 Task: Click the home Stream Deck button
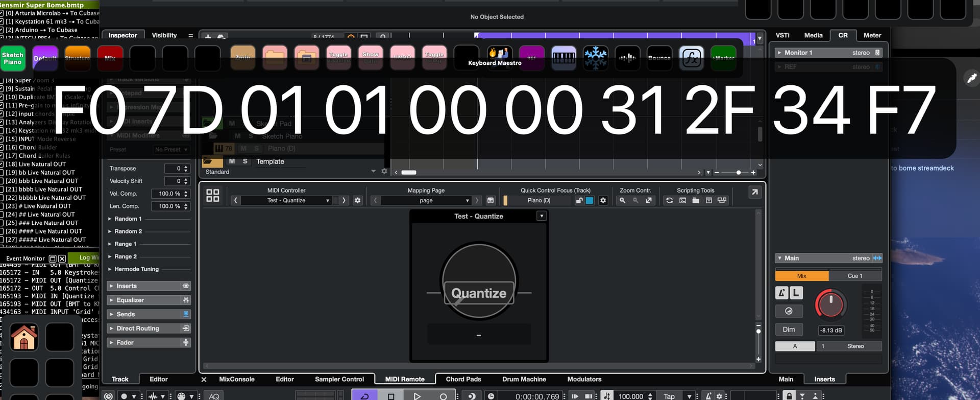coord(24,337)
